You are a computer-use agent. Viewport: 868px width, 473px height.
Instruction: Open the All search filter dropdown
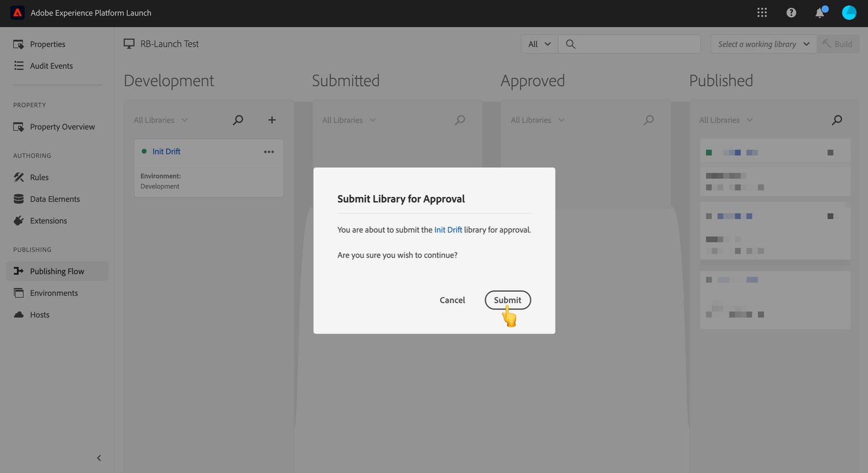click(x=540, y=44)
